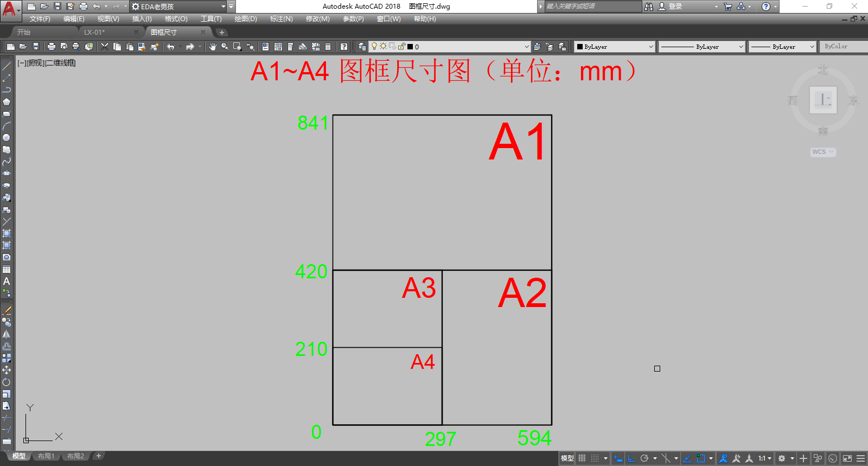The width and height of the screenshot is (868, 466).
Task: Click the search binoculars icon
Action: point(649,7)
